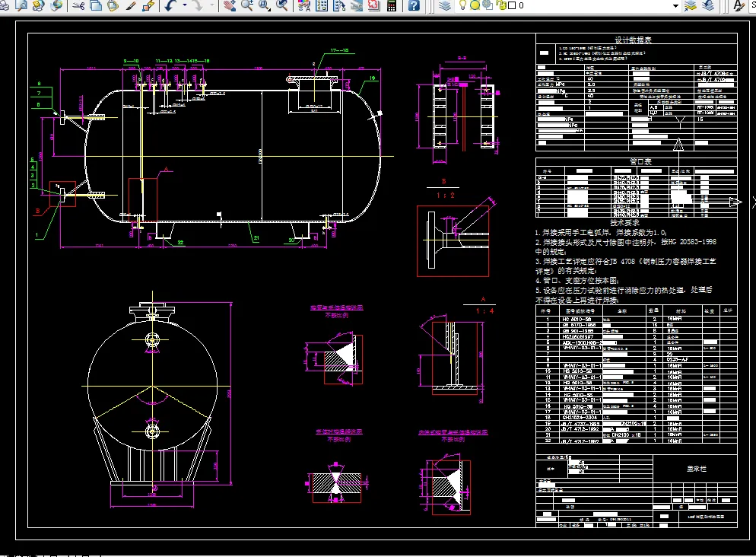756x557 pixels.
Task: Click the 3D DWF globe icon
Action: tap(56, 5)
